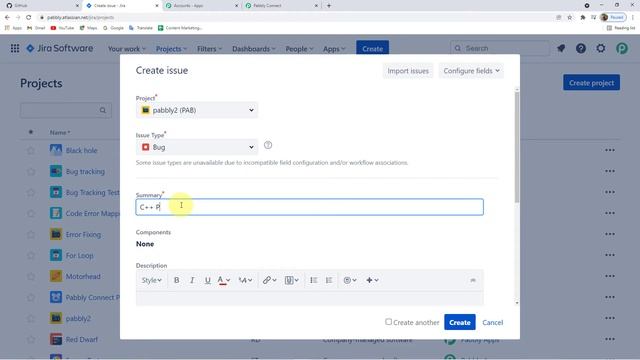
Task: Star the Black hole project
Action: (x=31, y=151)
